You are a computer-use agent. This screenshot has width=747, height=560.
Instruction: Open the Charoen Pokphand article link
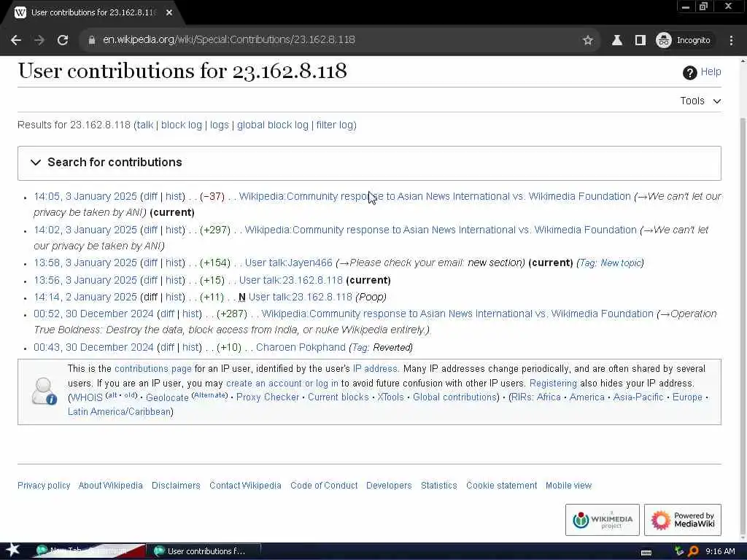coord(301,347)
